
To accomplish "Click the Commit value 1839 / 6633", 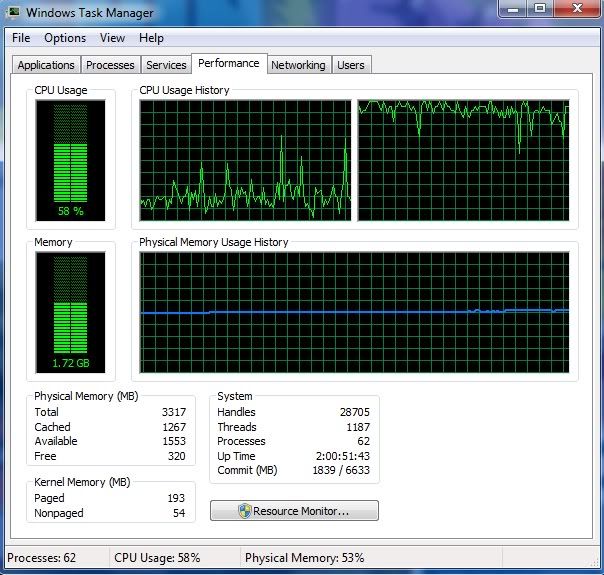I will point(341,470).
